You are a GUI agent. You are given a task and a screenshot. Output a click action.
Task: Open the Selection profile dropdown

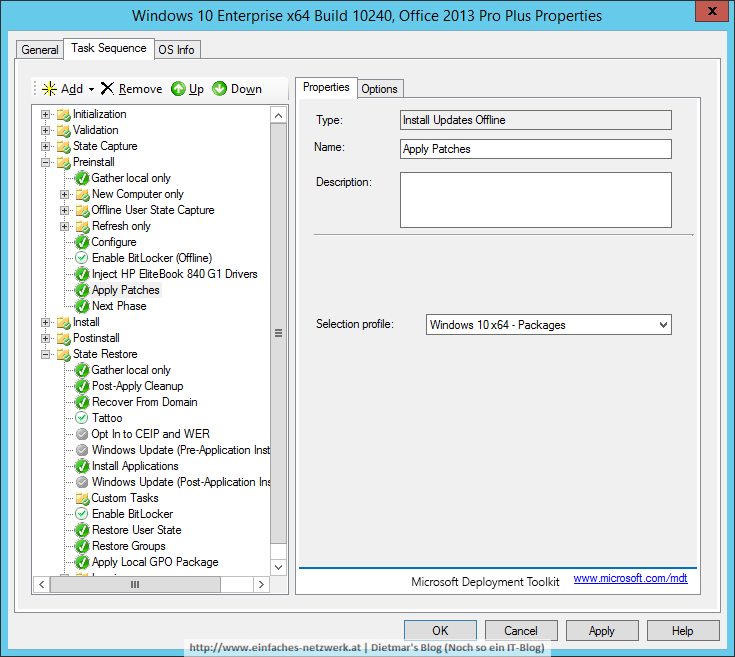coord(663,325)
